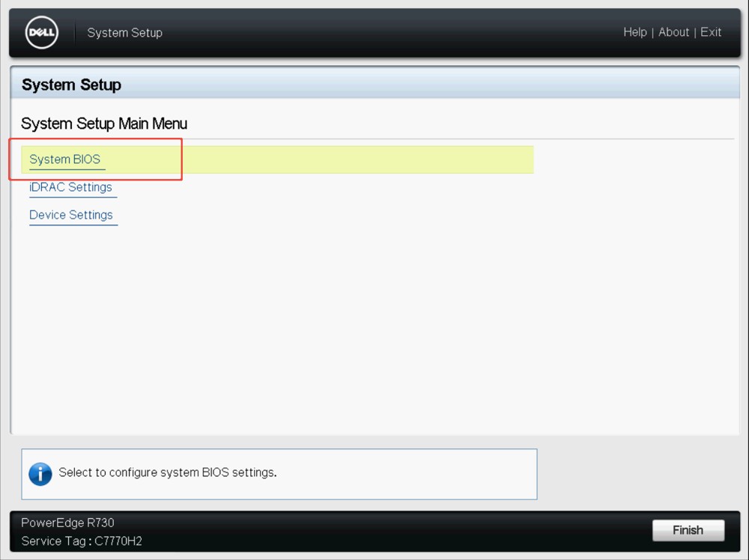The width and height of the screenshot is (749, 560).
Task: Select the 'Select to configure system BIOS settings.' text
Action: tap(168, 472)
